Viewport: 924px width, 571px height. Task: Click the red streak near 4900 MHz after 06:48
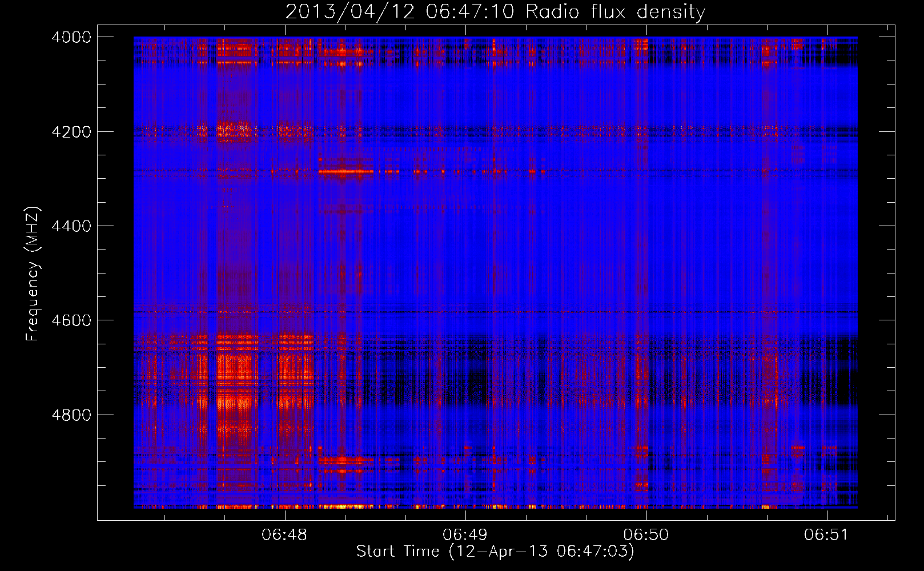coord(342,460)
